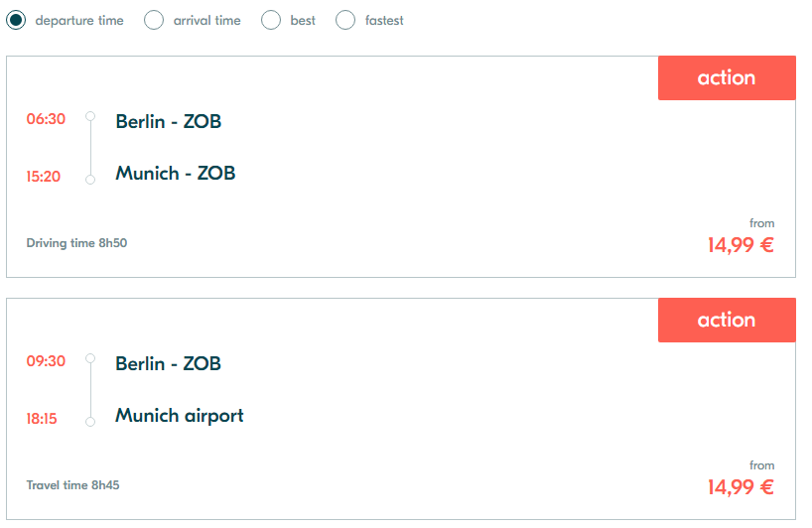812x528 pixels.
Task: Click Travel time 8h45 label
Action: tap(73, 485)
